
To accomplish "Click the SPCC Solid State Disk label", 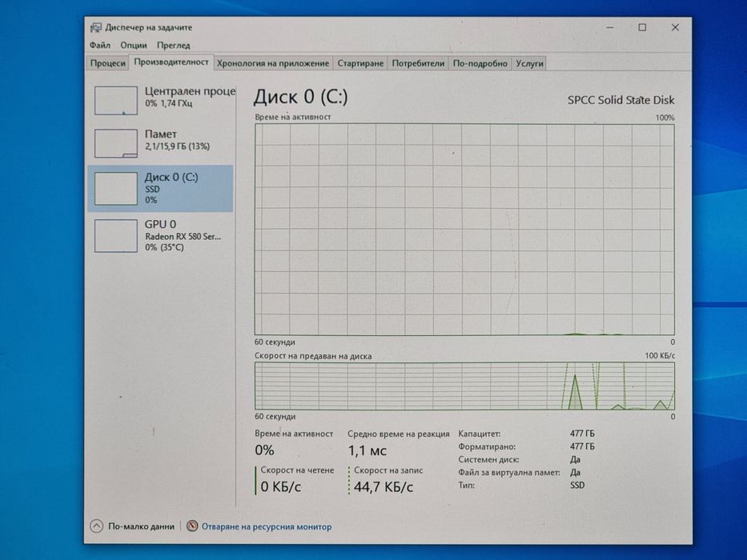I will [620, 100].
